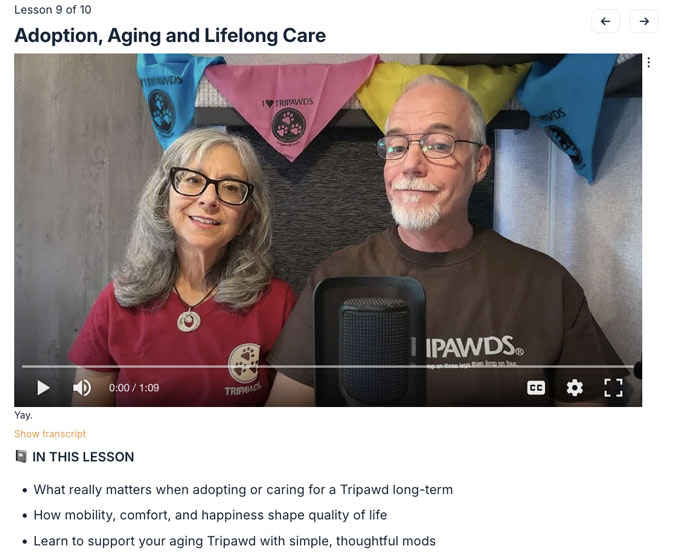Open video settings gear

[575, 387]
